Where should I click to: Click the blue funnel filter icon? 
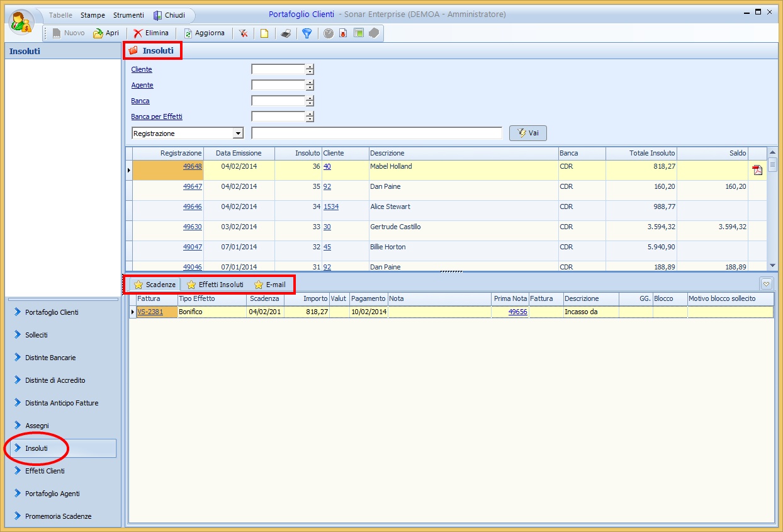(x=307, y=33)
